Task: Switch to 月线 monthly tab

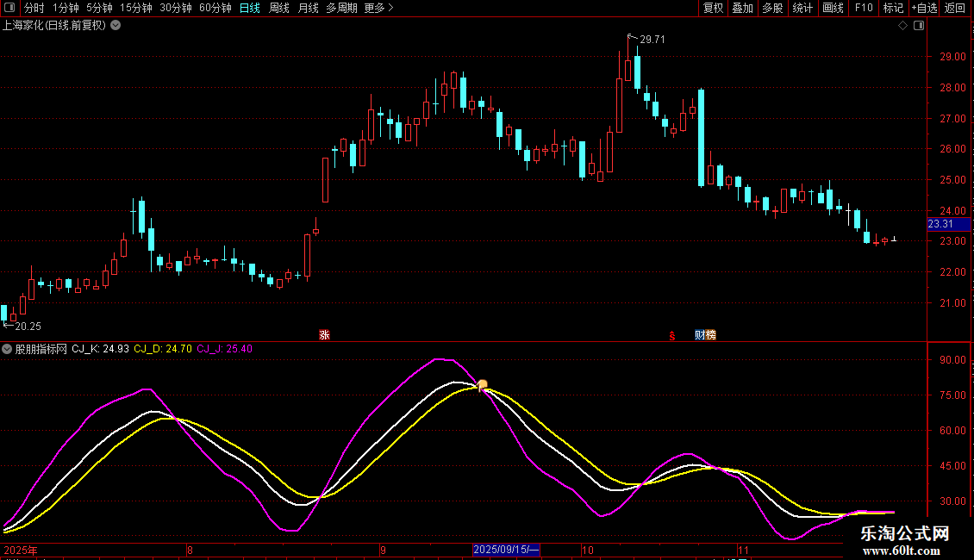Action: click(x=308, y=8)
